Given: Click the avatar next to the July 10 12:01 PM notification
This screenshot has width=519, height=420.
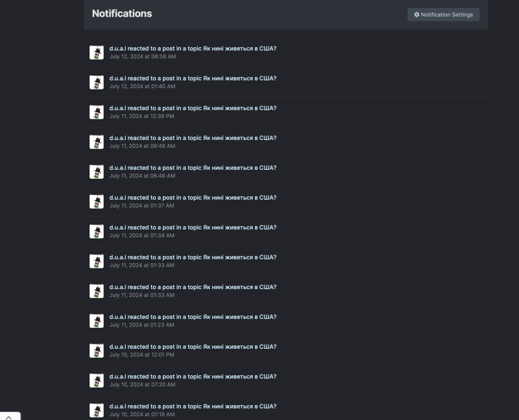Looking at the screenshot, I should pyautogui.click(x=97, y=350).
